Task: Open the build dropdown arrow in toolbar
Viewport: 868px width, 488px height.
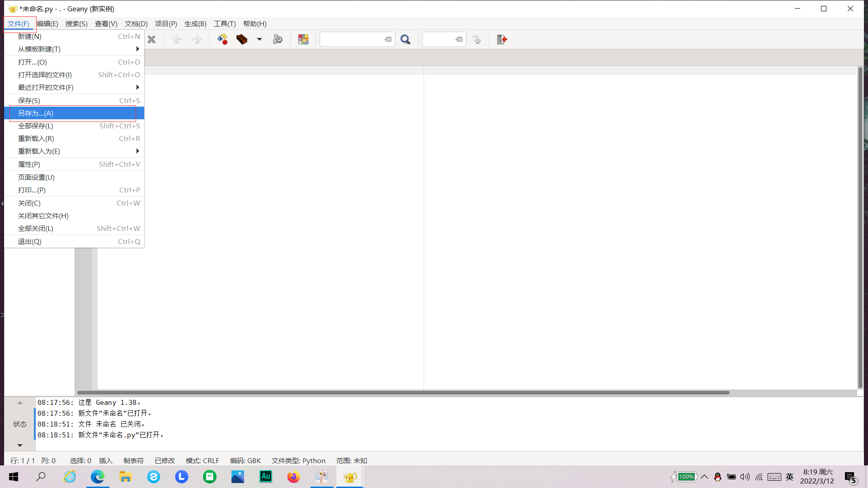Action: [x=259, y=39]
